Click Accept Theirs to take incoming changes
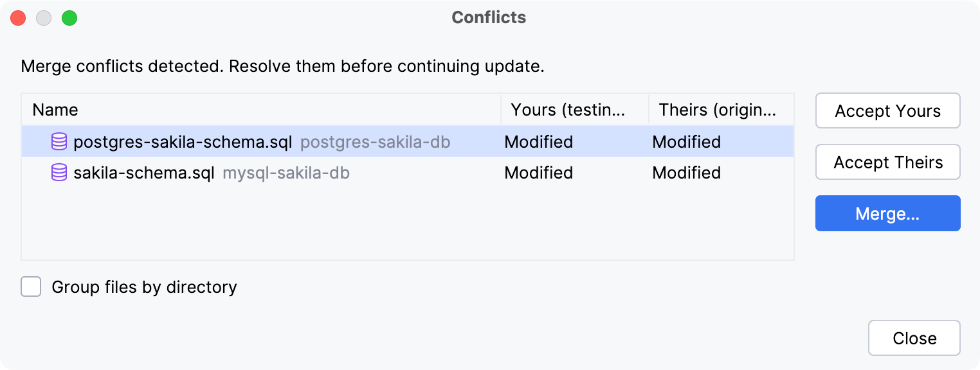 click(x=887, y=162)
